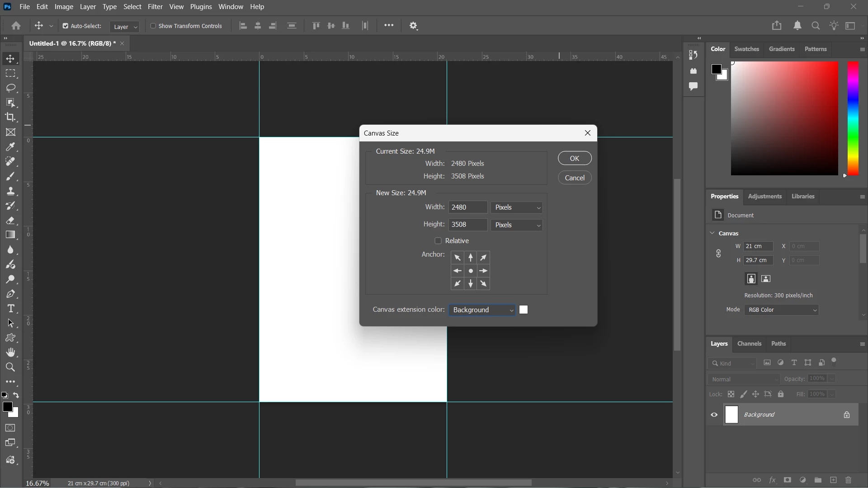This screenshot has height=488, width=868.
Task: Enable the Relative checkbox
Action: [438, 241]
